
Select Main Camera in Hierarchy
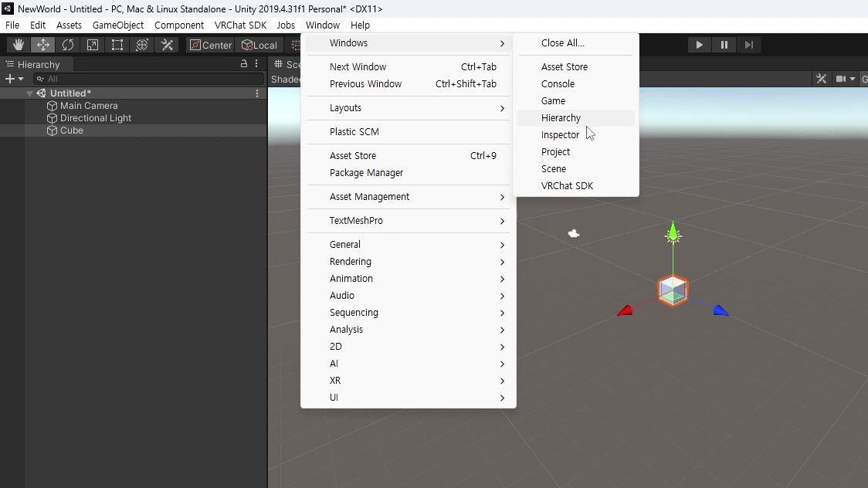click(x=89, y=106)
